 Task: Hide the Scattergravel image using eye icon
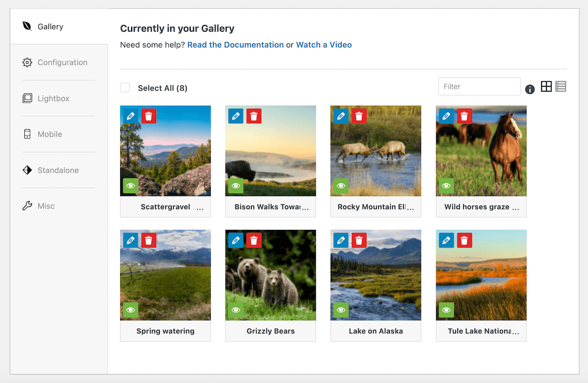131,185
